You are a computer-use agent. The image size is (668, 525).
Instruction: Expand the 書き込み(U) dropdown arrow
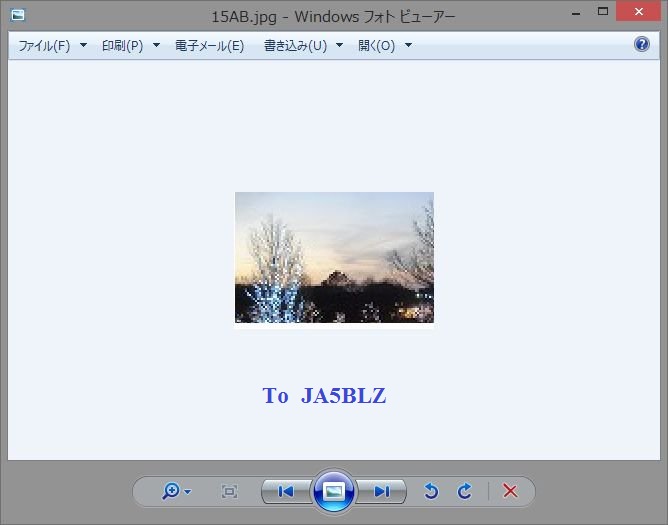click(x=340, y=45)
